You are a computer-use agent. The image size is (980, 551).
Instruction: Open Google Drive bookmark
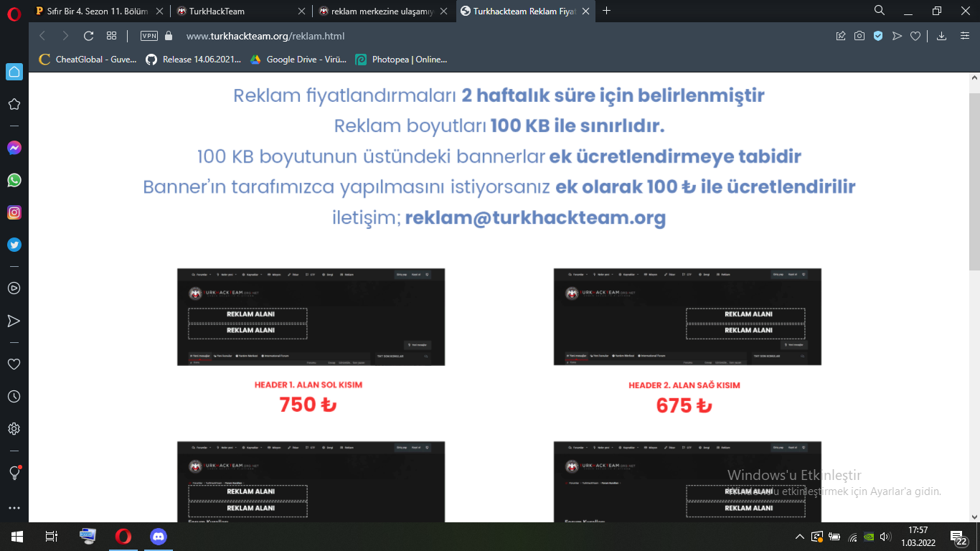pos(298,60)
